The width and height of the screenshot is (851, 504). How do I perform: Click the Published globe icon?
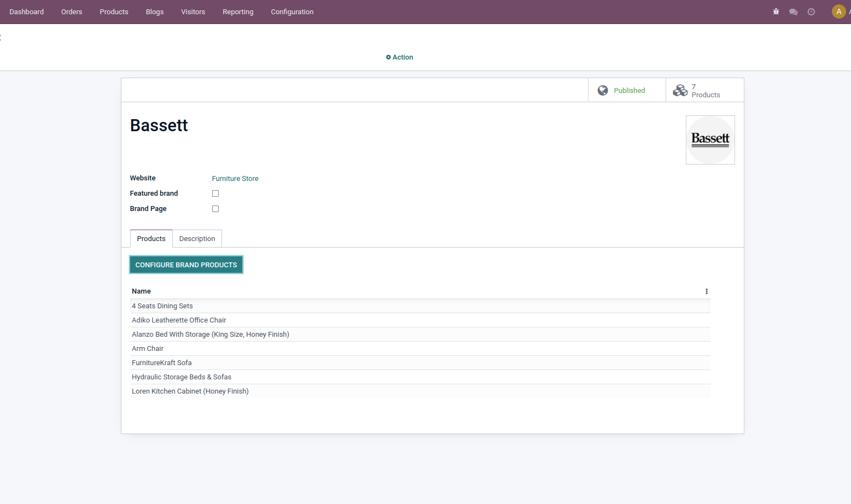603,90
